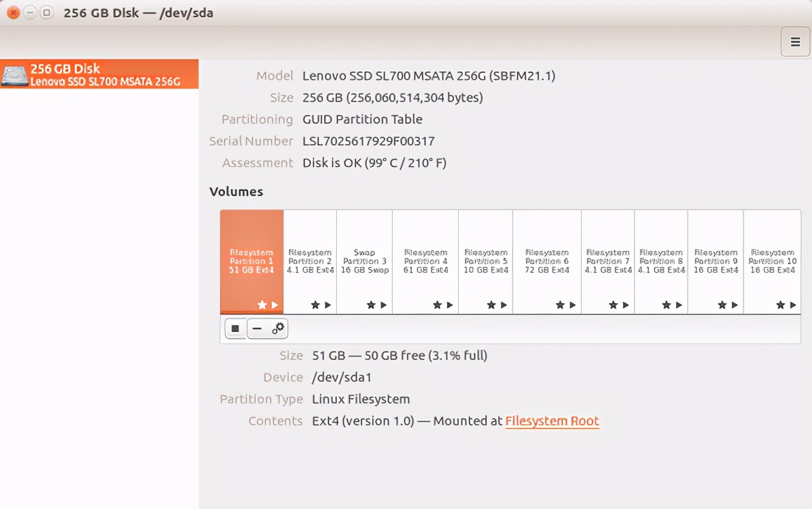Click the star icon on Partition 8
812x509 pixels.
pyautogui.click(x=666, y=305)
